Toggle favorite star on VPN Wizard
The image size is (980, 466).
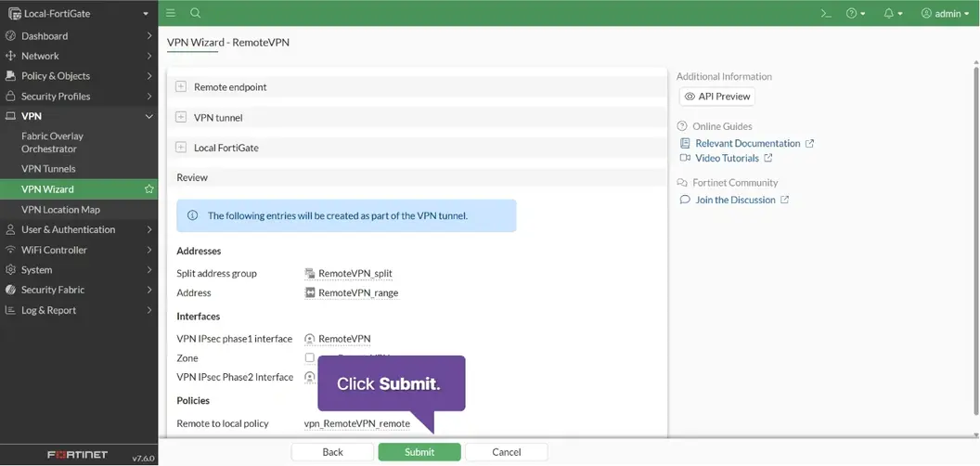click(148, 188)
